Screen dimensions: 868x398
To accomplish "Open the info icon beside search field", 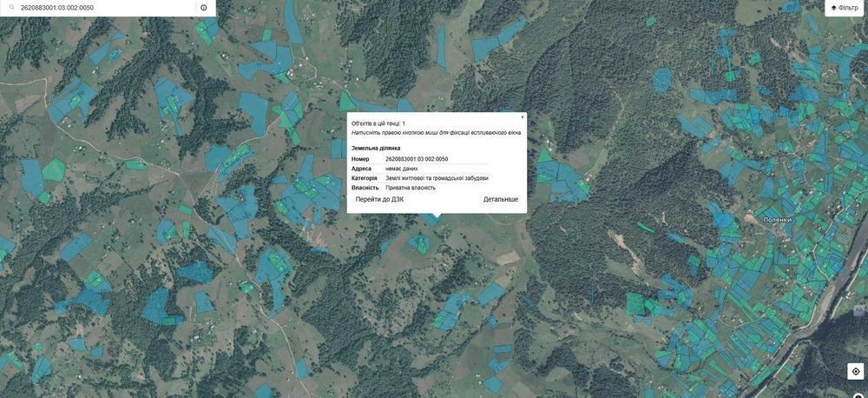I will coord(204,8).
